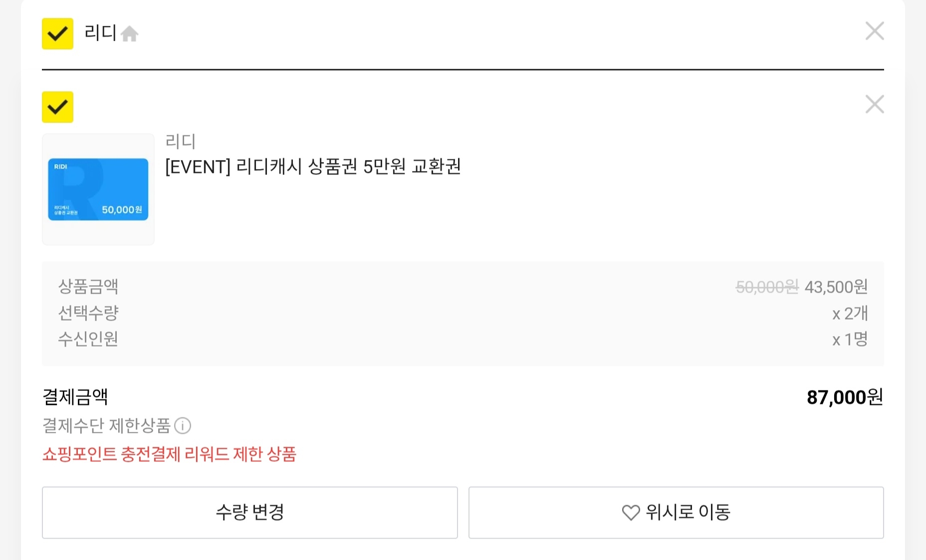Viewport: 926px width, 560px height.
Task: Toggle the gift card item checkbox
Action: 57,107
